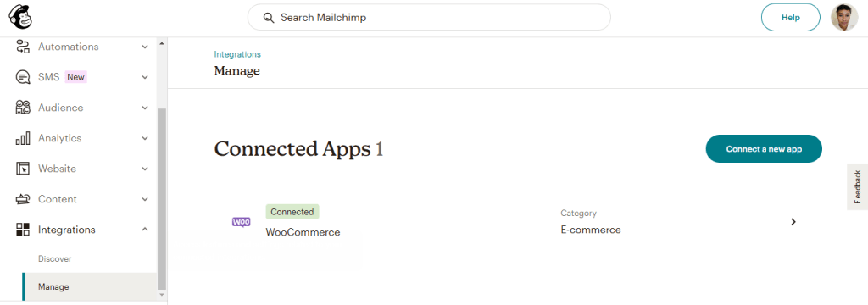Click the Integrations breadcrumb link
Viewport: 868px width, 305px height.
[x=237, y=54]
